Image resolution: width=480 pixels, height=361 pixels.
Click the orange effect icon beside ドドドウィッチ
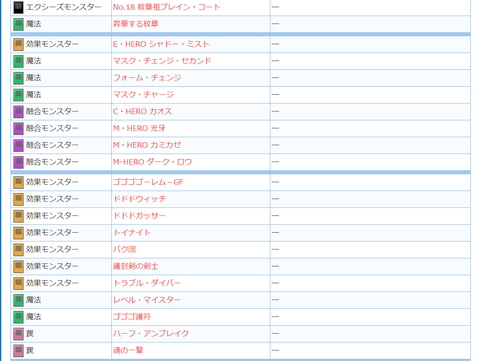[18, 199]
